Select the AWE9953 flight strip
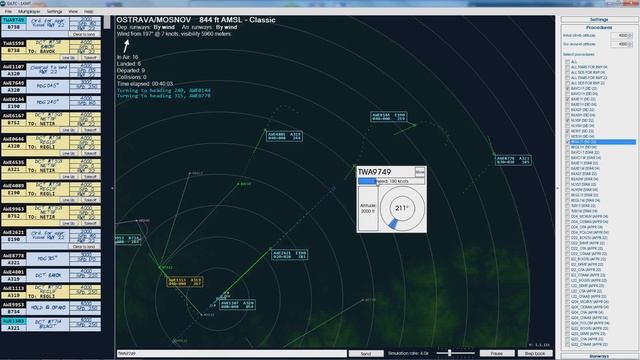 51,308
